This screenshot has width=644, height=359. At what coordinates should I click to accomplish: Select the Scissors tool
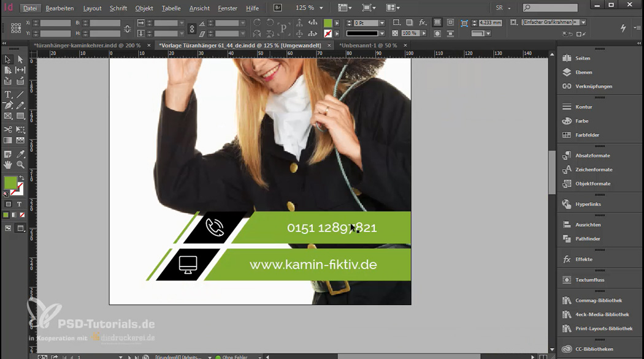(x=7, y=129)
